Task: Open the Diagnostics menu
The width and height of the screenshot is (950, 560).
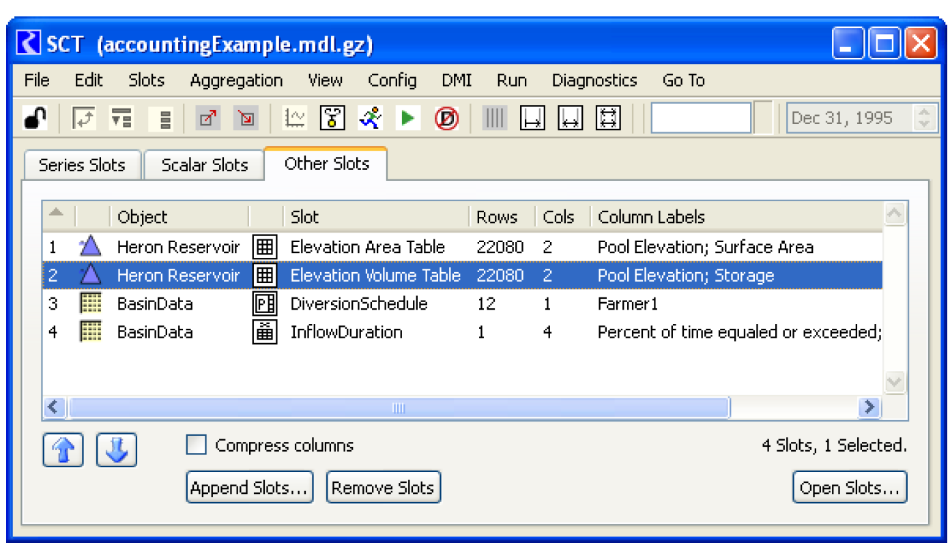Action: pos(594,80)
